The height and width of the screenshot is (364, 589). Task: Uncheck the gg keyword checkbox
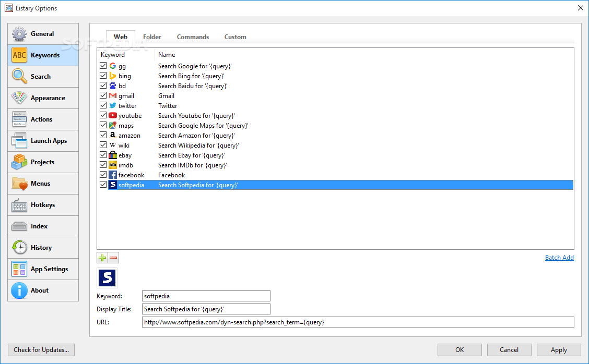click(x=103, y=66)
